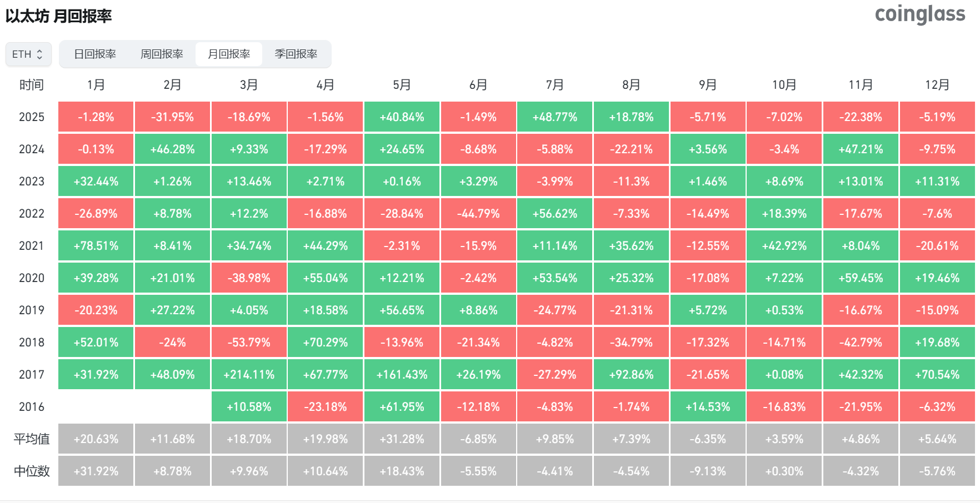Select the 2017 March +214.11% cell
The height and width of the screenshot is (503, 980).
coord(249,375)
